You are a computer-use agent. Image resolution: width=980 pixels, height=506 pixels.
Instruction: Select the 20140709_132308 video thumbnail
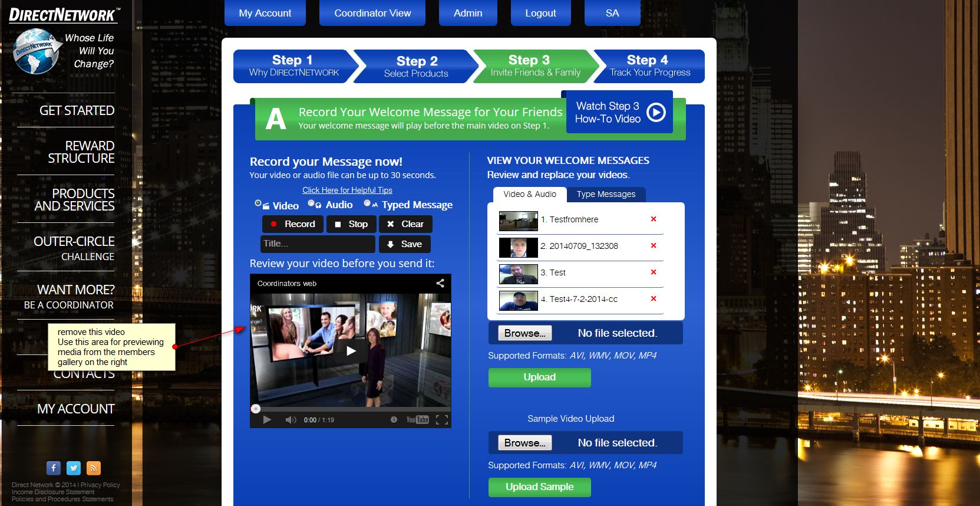519,248
